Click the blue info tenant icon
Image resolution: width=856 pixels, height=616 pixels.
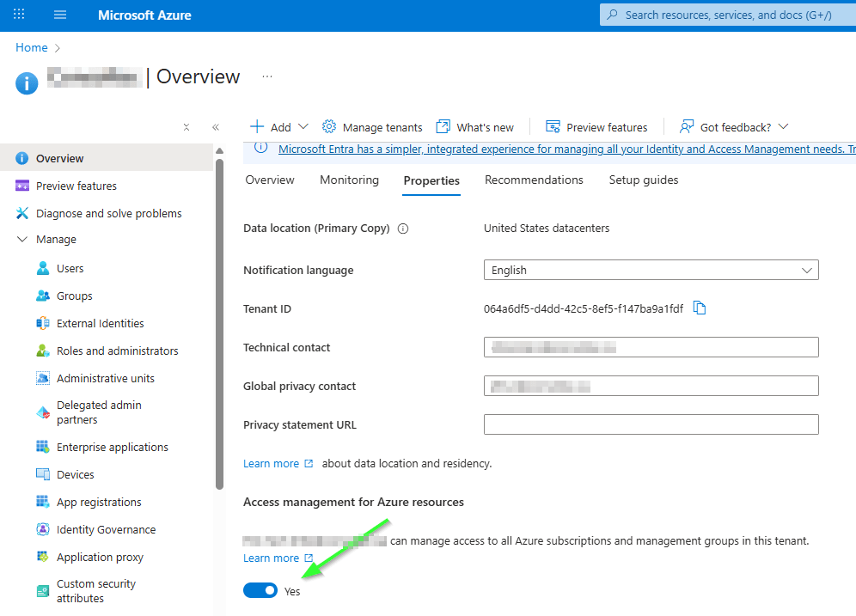pyautogui.click(x=27, y=83)
